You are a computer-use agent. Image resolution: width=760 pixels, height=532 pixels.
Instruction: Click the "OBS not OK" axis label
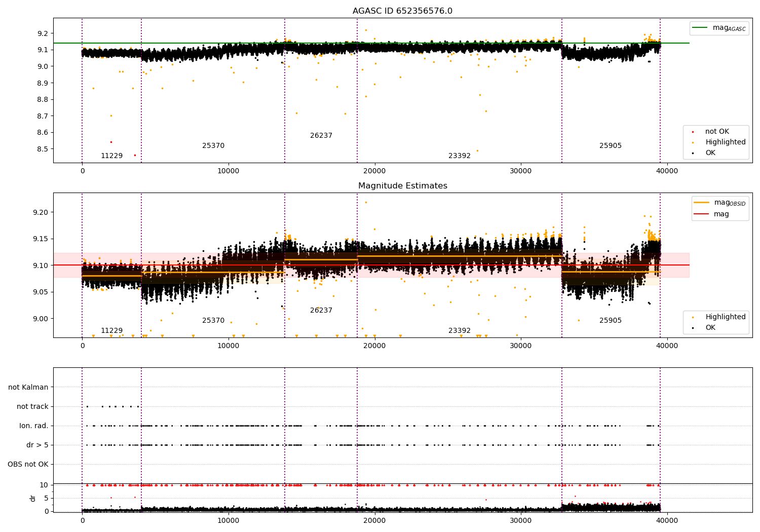28,465
